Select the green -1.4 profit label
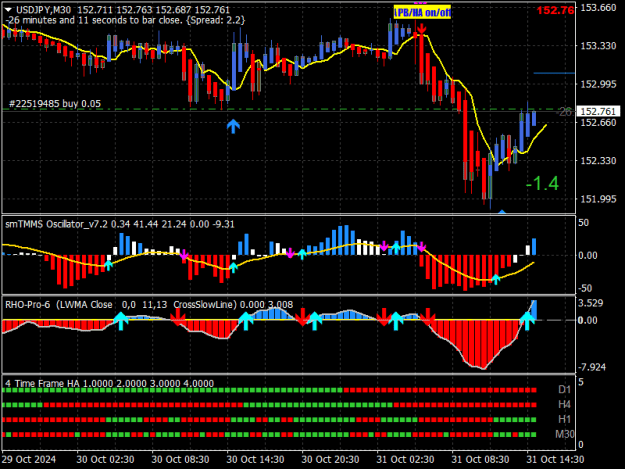The image size is (625, 469). 542,184
